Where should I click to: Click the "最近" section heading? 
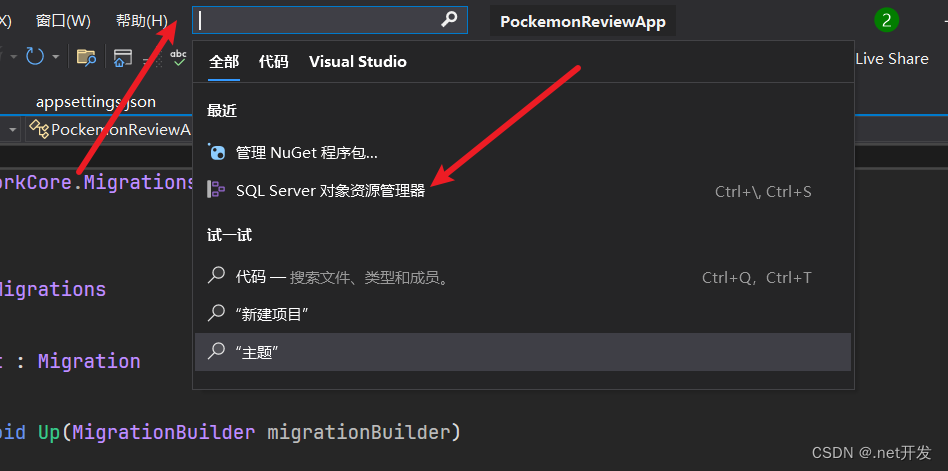[x=222, y=111]
